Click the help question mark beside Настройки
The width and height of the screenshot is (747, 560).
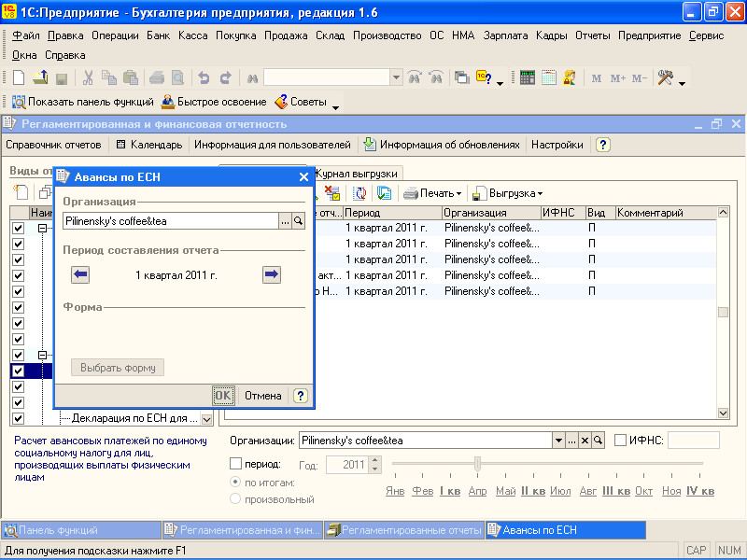point(602,145)
